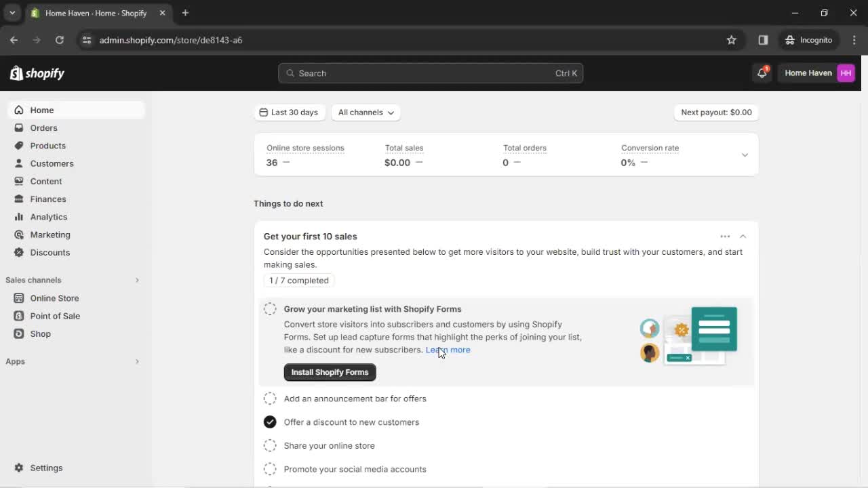View Online store sessions metric

click(x=305, y=155)
